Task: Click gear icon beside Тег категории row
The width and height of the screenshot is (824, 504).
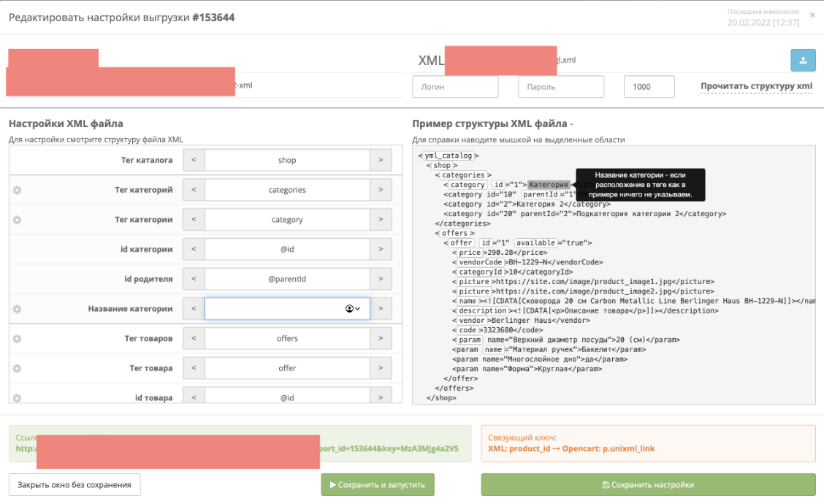Action: (17, 220)
